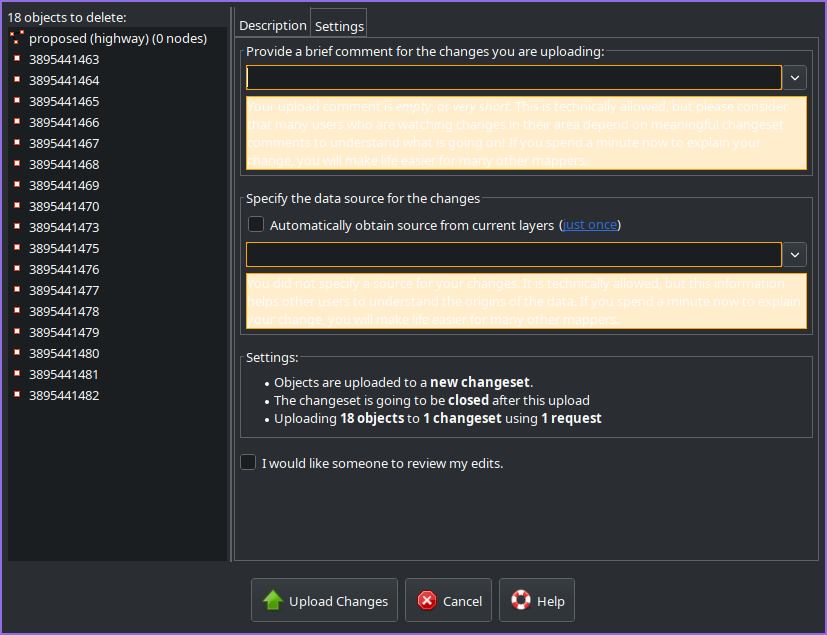Expand the upload comment history dropdown
This screenshot has width=827, height=635.
[794, 78]
